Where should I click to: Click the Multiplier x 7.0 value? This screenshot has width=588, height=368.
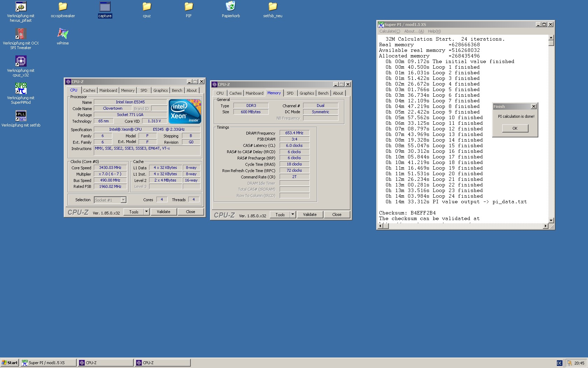[x=110, y=174]
